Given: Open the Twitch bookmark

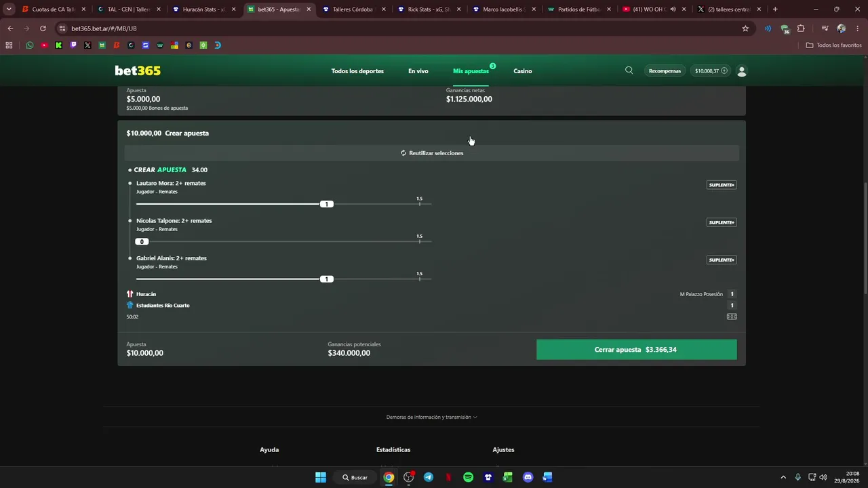Looking at the screenshot, I should coord(73,45).
